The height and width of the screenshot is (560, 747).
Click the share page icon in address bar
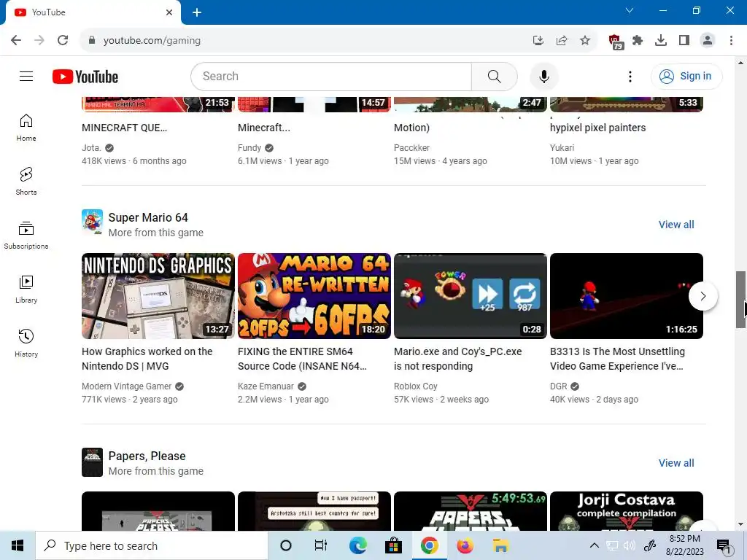point(562,41)
